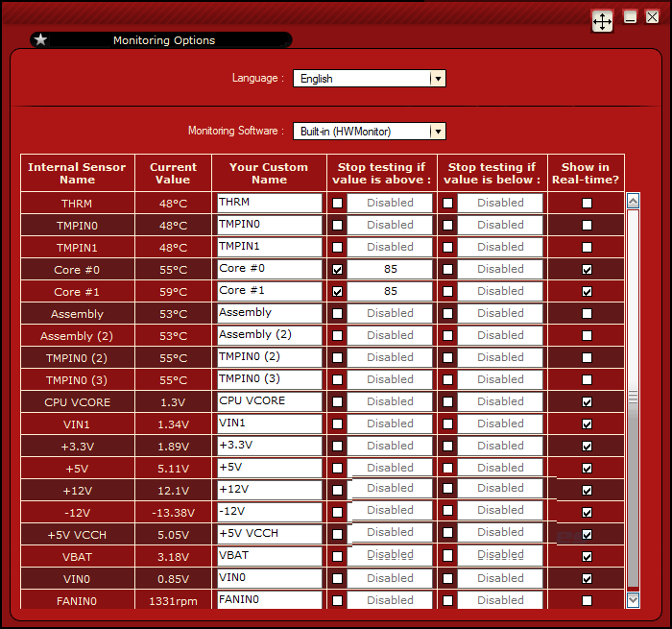The height and width of the screenshot is (629, 672).
Task: Enable stop-above checkbox for FANIN0
Action: point(337,601)
